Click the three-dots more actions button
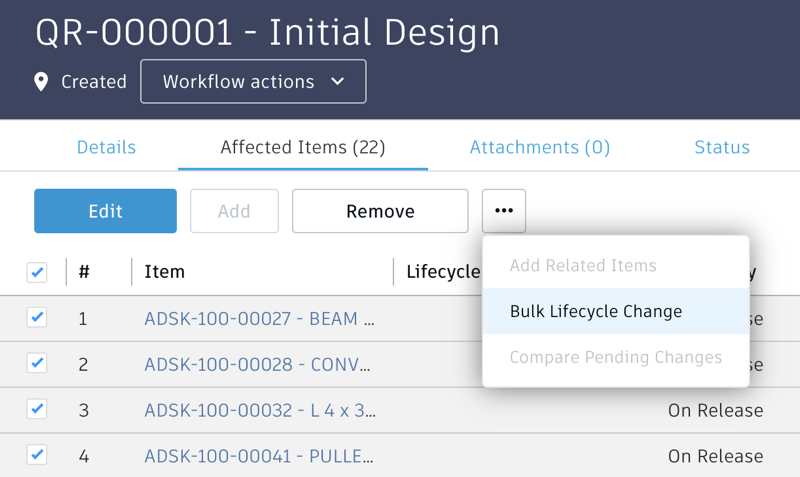 click(x=504, y=211)
